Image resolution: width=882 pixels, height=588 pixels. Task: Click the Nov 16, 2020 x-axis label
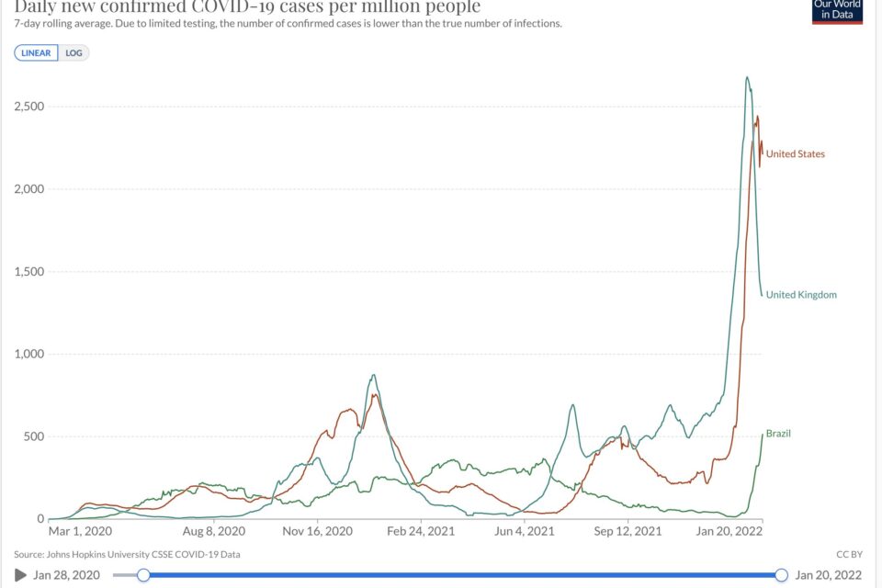click(x=315, y=531)
